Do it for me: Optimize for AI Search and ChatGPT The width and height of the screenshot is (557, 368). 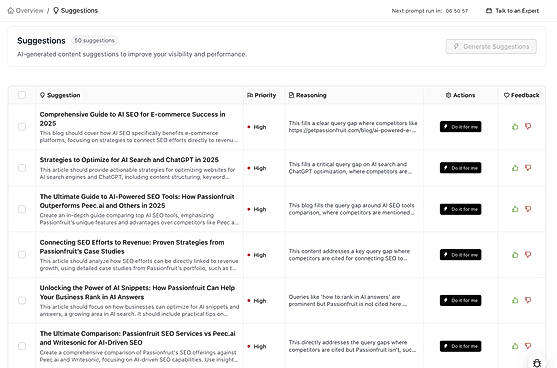pyautogui.click(x=460, y=168)
